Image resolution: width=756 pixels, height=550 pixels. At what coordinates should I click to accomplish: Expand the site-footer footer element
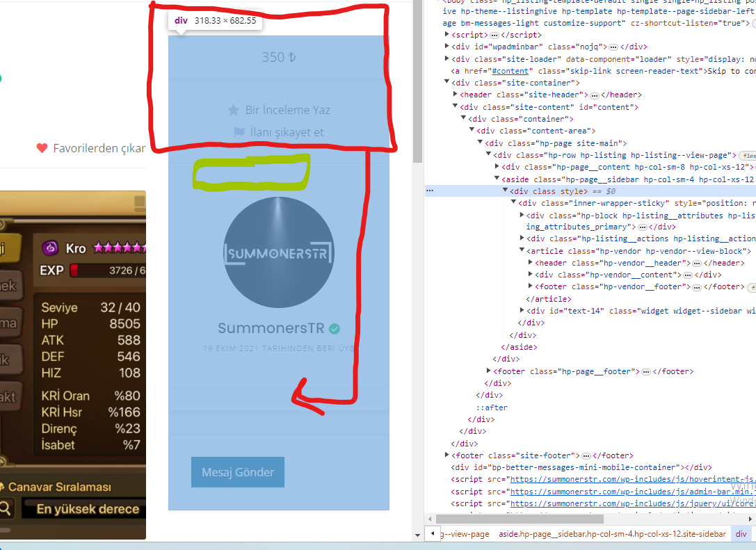pyautogui.click(x=447, y=455)
